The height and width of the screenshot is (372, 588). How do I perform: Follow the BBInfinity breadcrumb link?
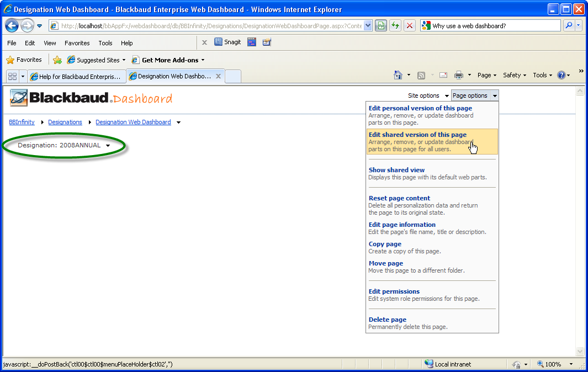coord(22,122)
